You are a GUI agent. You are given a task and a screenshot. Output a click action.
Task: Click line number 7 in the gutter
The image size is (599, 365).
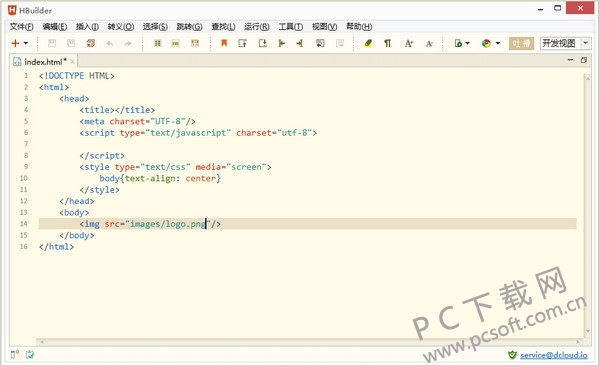coord(26,144)
